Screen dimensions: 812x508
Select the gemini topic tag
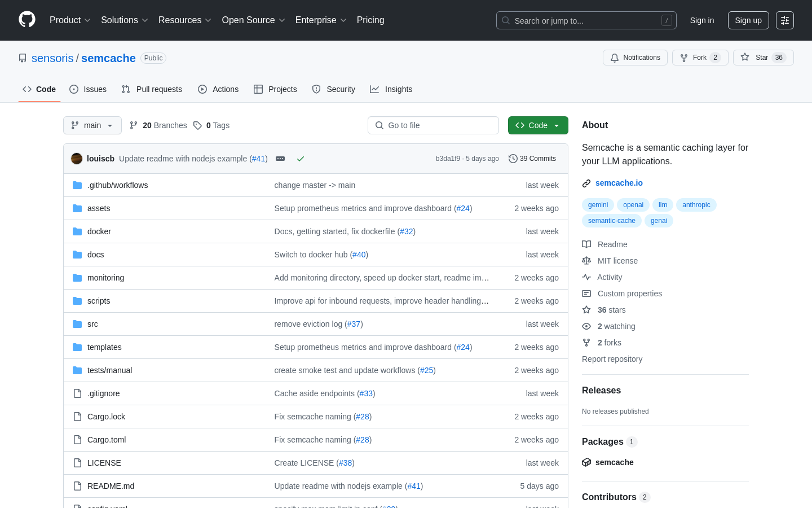[598, 205]
